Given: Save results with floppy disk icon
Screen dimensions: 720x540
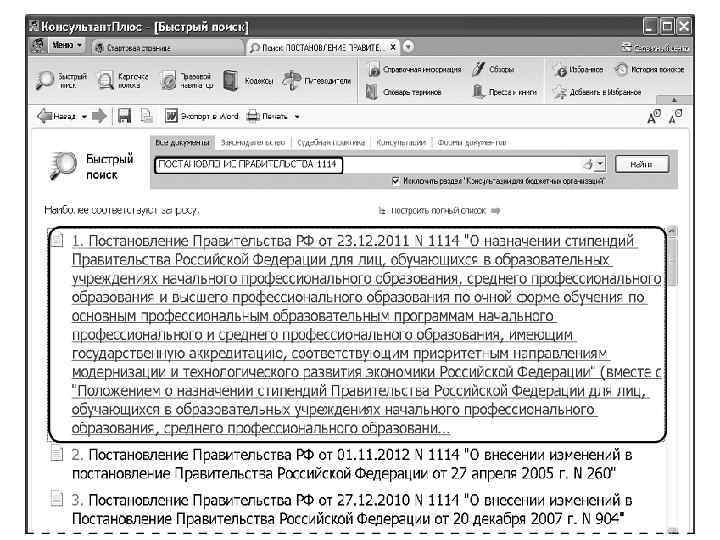Looking at the screenshot, I should pos(124,116).
